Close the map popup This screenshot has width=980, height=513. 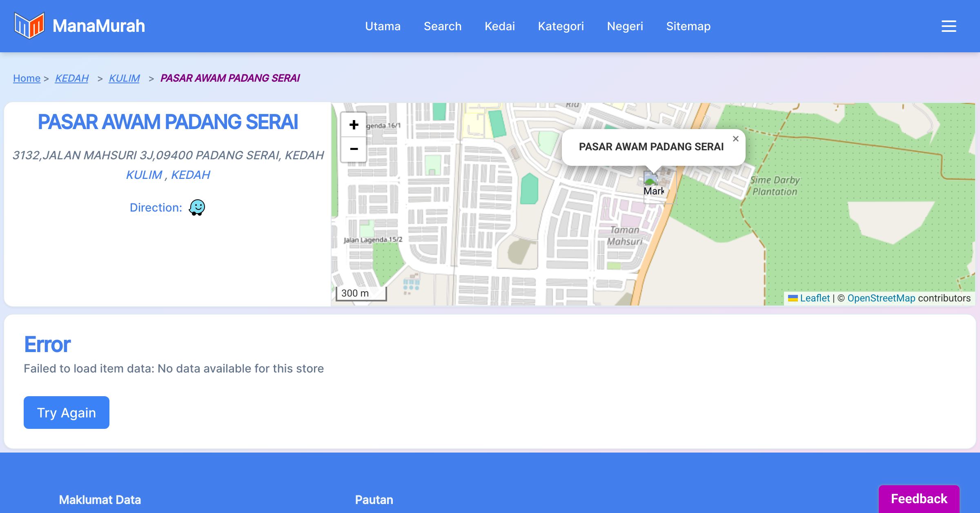735,139
